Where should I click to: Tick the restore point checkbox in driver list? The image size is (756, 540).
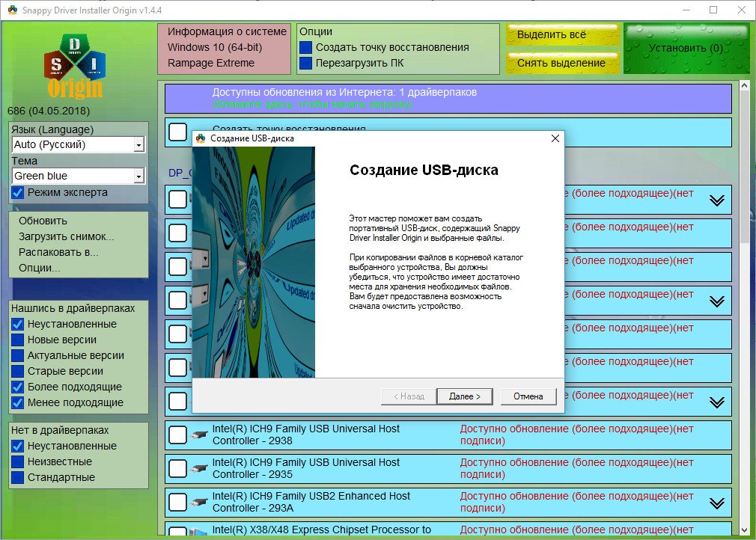[x=178, y=132]
